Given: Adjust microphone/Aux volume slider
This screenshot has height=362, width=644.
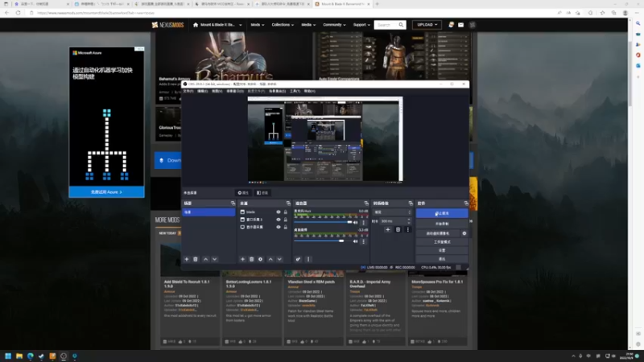Looking at the screenshot, I should click(x=324, y=223).
